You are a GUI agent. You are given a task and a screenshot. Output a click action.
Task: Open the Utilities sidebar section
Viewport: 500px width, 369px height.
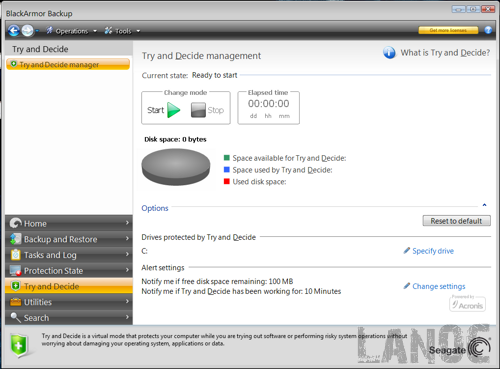(69, 302)
